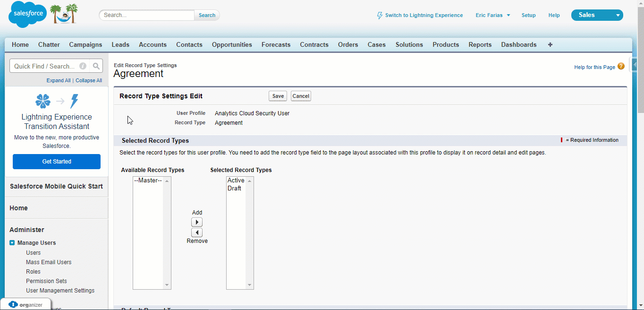Open the organizer extension badge
Screen dimensions: 644x310
26,305
